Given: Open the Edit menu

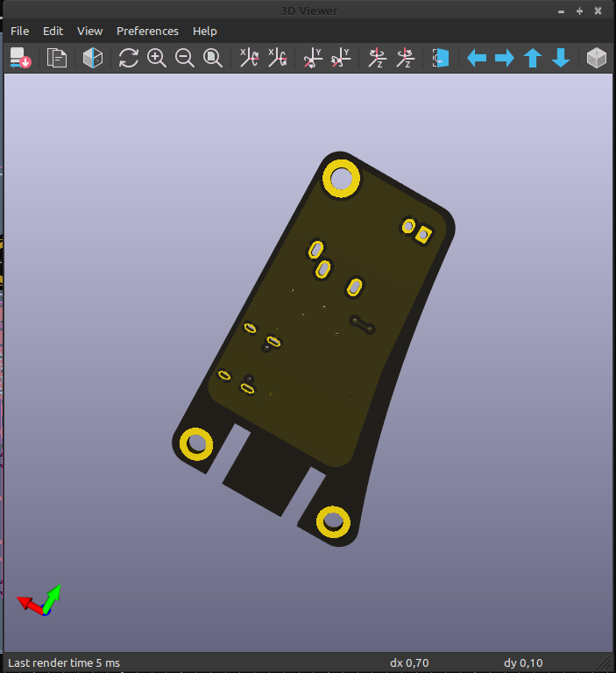Looking at the screenshot, I should click(53, 32).
